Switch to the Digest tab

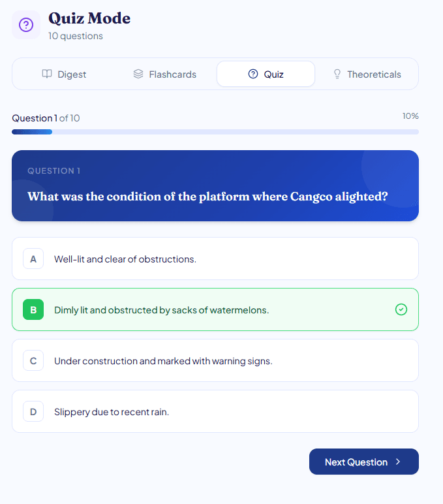click(x=64, y=74)
